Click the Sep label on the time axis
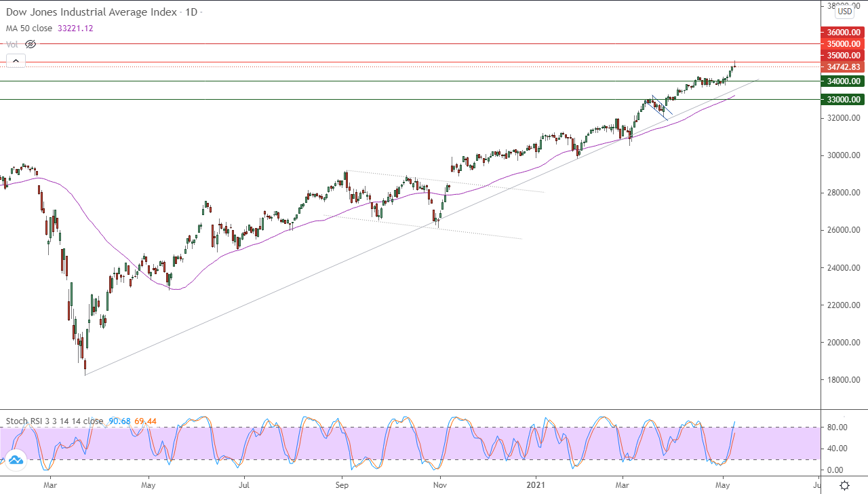This screenshot has height=494, width=868. [x=342, y=485]
